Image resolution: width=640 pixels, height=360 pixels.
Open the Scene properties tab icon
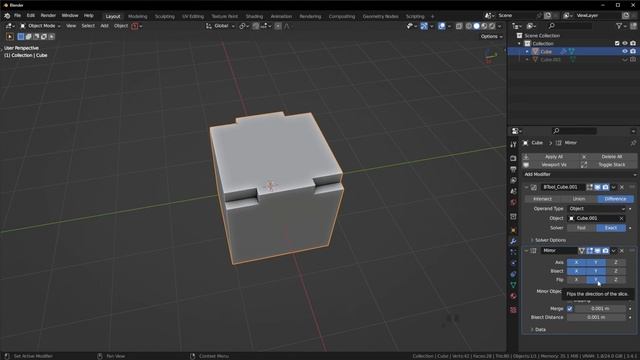(513, 191)
